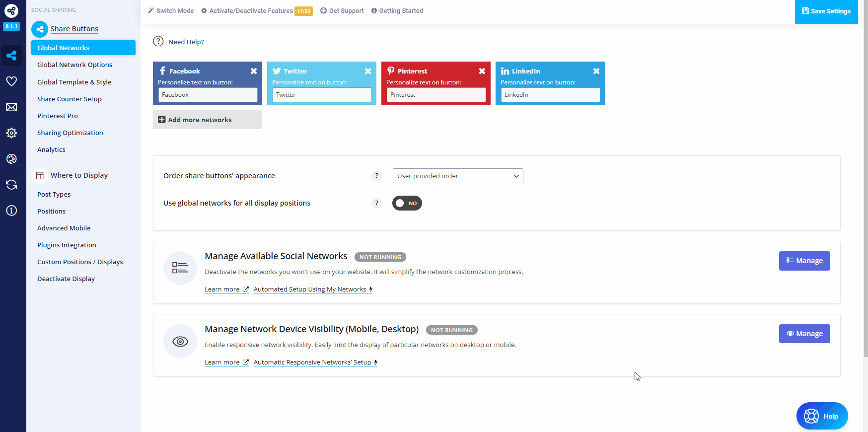Remove the Facebook network with X icon
This screenshot has height=432, width=868.
coord(254,71)
